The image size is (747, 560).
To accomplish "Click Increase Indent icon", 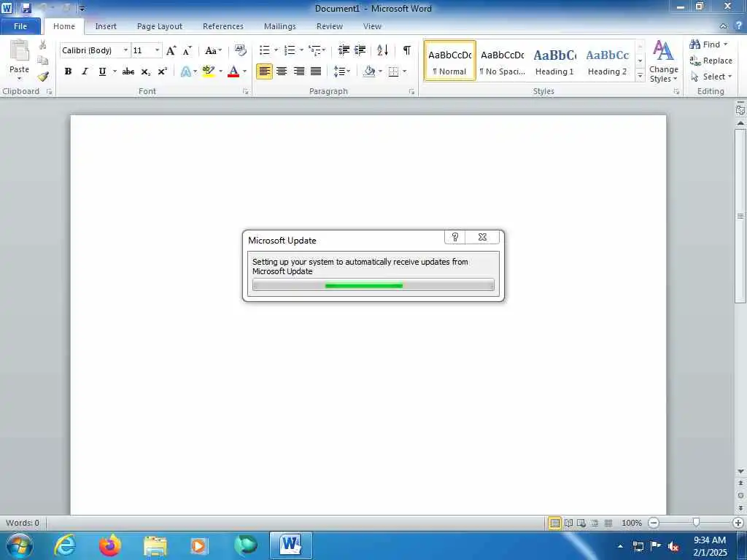I will point(360,50).
